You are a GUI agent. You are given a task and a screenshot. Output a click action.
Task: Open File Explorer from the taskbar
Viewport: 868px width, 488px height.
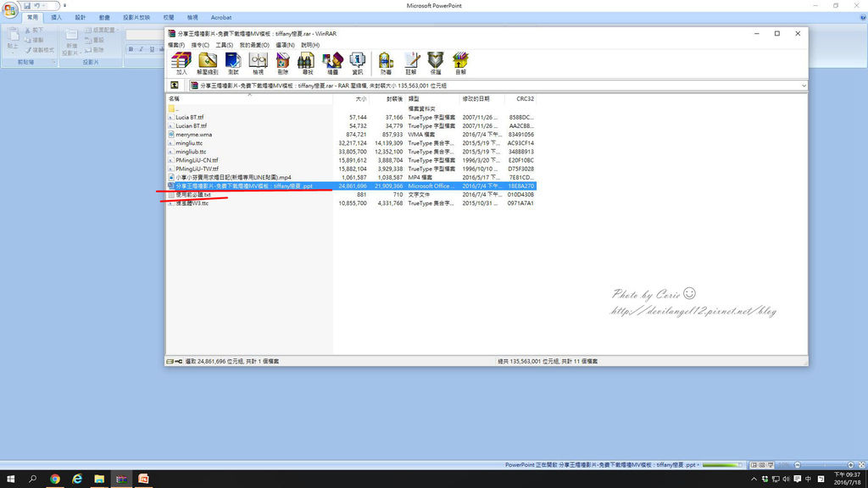coord(99,480)
